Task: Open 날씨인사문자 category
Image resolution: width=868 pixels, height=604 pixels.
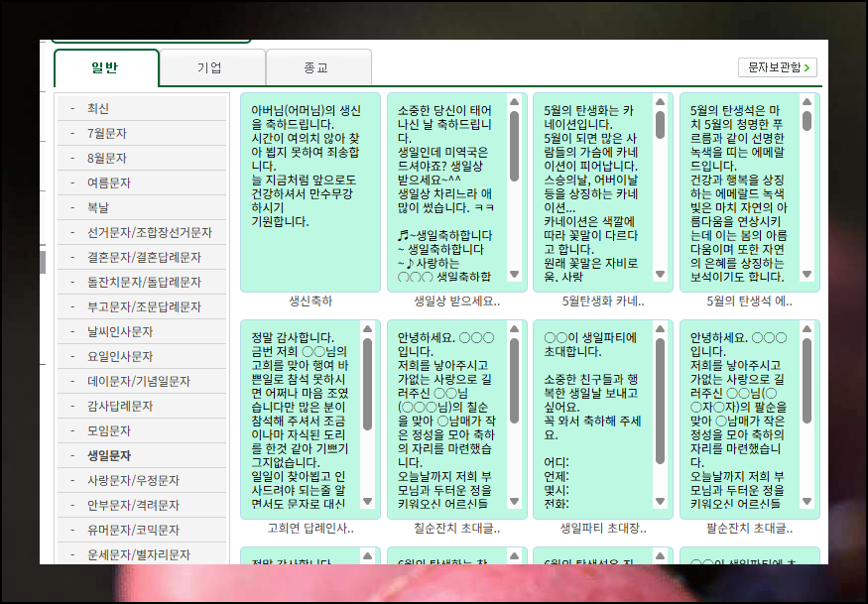Action: point(142,331)
